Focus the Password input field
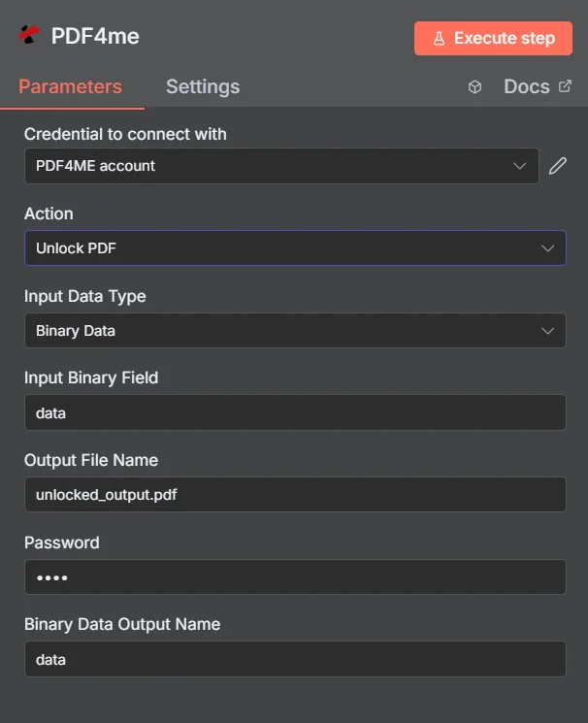 pos(295,577)
